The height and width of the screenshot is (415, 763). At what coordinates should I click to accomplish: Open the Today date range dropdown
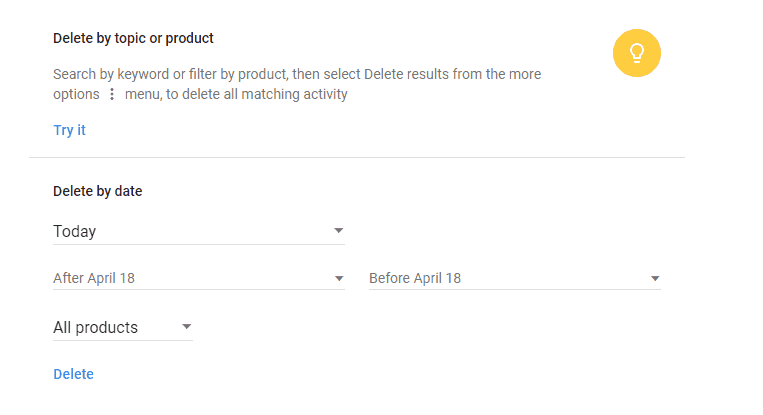[198, 231]
